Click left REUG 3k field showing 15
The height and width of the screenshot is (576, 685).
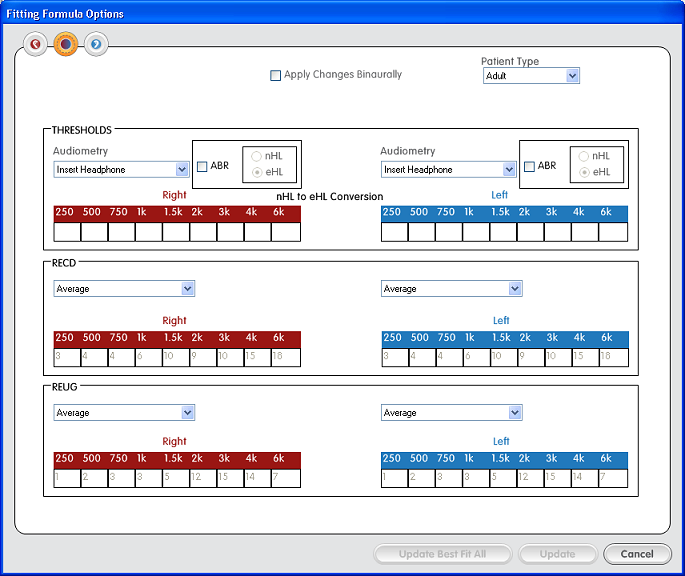pyautogui.click(x=557, y=478)
